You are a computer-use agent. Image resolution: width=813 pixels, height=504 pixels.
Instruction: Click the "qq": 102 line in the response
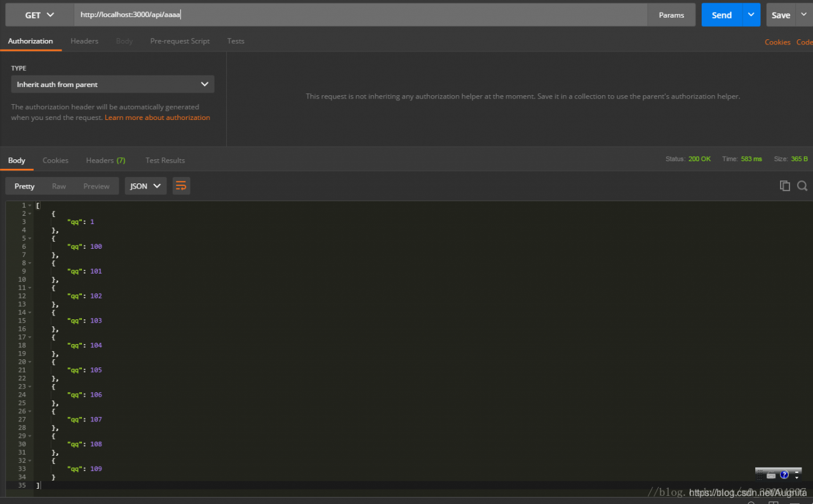84,296
